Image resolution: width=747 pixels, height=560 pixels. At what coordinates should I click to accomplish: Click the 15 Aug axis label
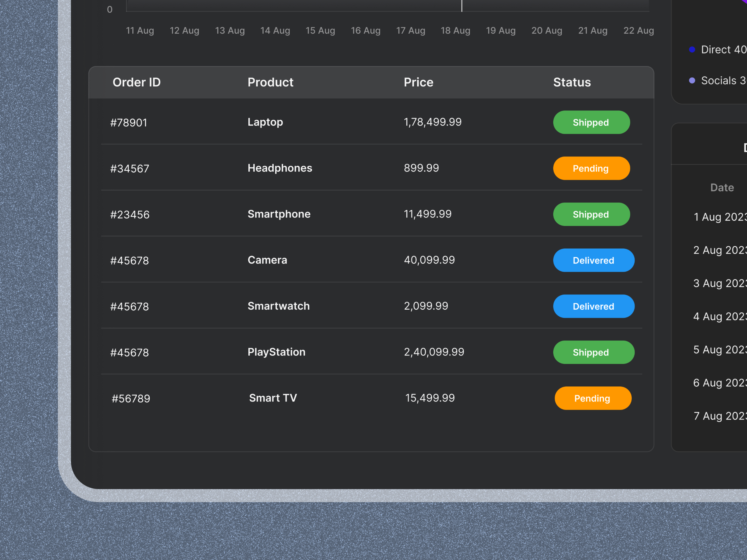coord(320,30)
